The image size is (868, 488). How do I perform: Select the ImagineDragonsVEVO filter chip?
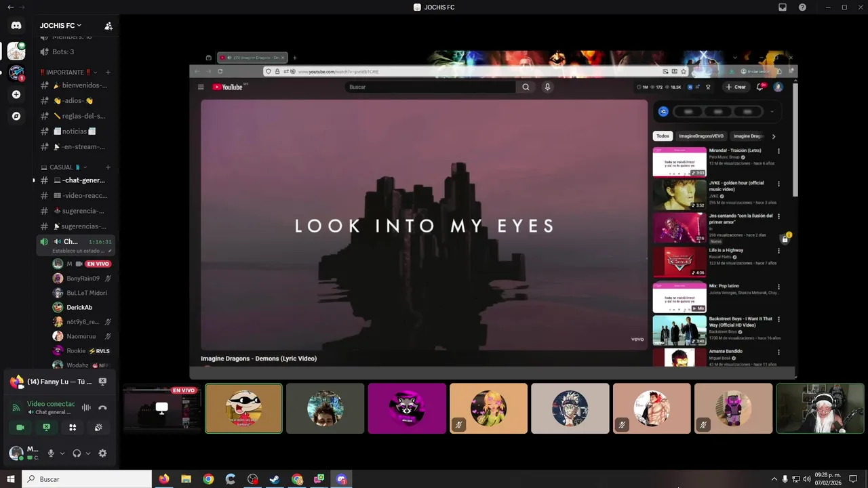(701, 136)
